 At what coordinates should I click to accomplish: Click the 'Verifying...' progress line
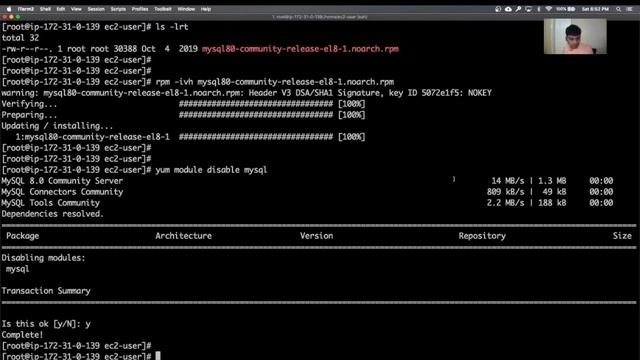tap(183, 104)
